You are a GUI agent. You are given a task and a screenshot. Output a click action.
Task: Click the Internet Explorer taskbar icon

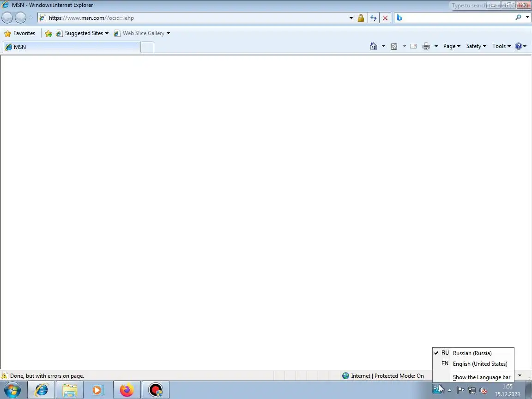[x=41, y=390]
